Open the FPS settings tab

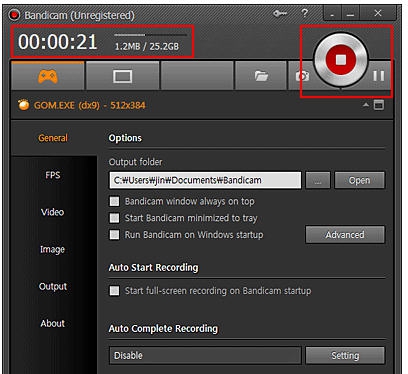[53, 175]
